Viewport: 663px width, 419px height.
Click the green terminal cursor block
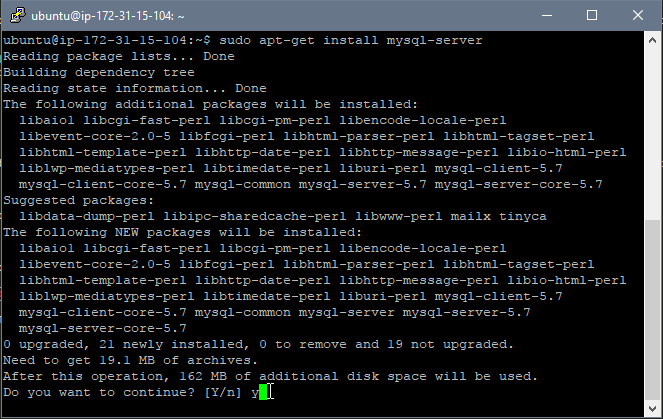pos(263,392)
